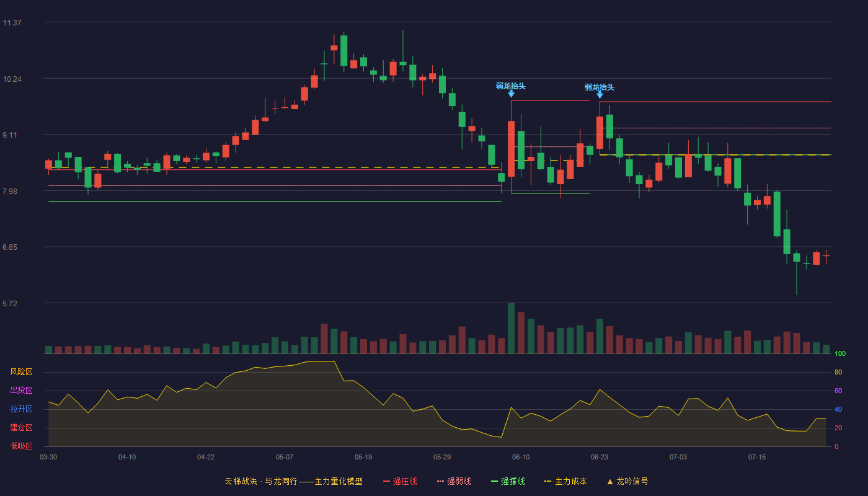Click the 拉升区 zone label
This screenshot has height=496, width=868.
coord(21,409)
